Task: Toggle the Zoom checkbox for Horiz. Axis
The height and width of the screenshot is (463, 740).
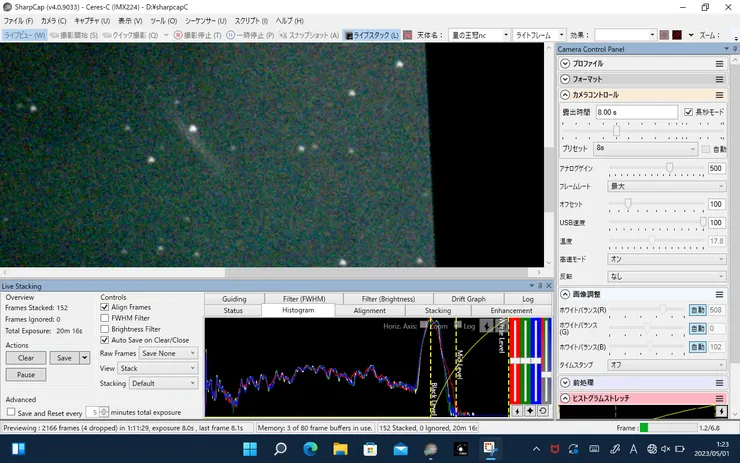Action: coord(424,325)
